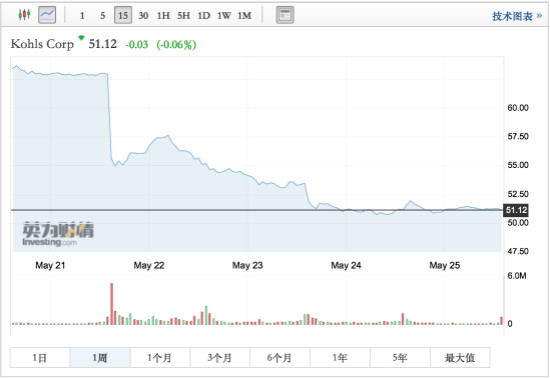Show the 1年 range
This screenshot has width=550, height=378.
[x=340, y=358]
